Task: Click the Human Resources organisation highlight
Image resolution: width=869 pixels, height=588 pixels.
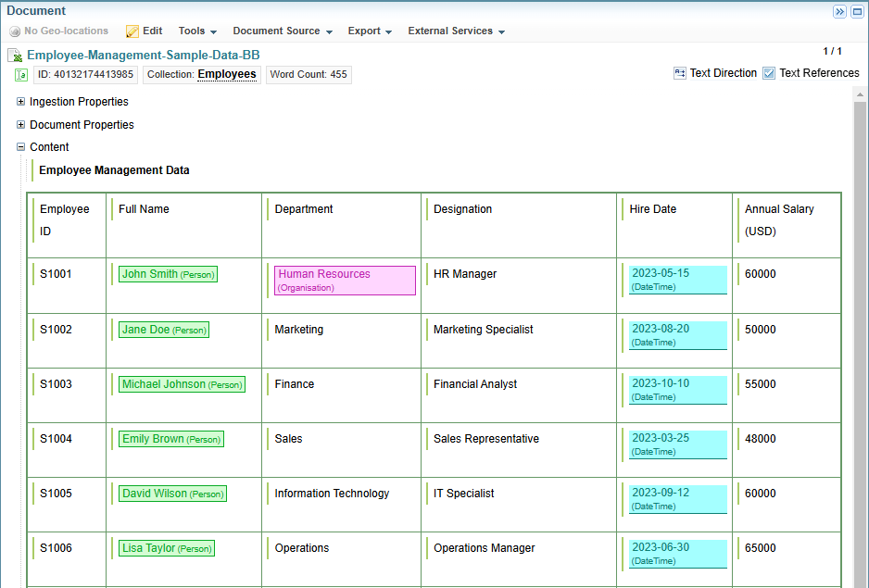Action: [345, 280]
